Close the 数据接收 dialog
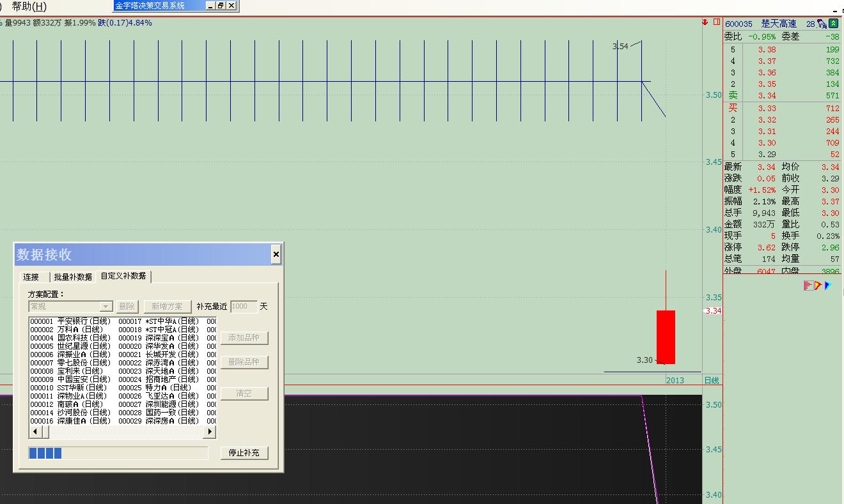 (276, 255)
